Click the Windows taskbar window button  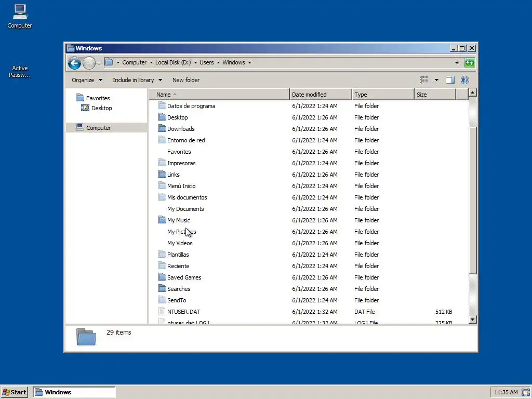coord(74,392)
